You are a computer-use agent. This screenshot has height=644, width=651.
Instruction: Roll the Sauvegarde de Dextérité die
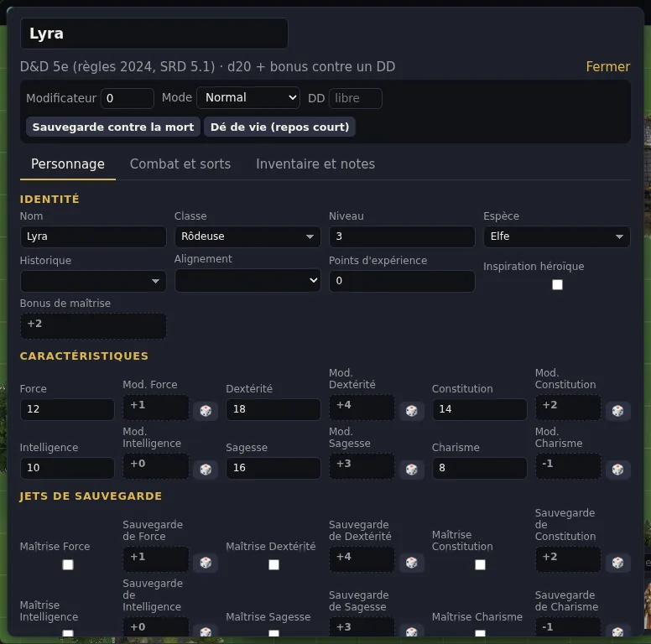click(411, 563)
